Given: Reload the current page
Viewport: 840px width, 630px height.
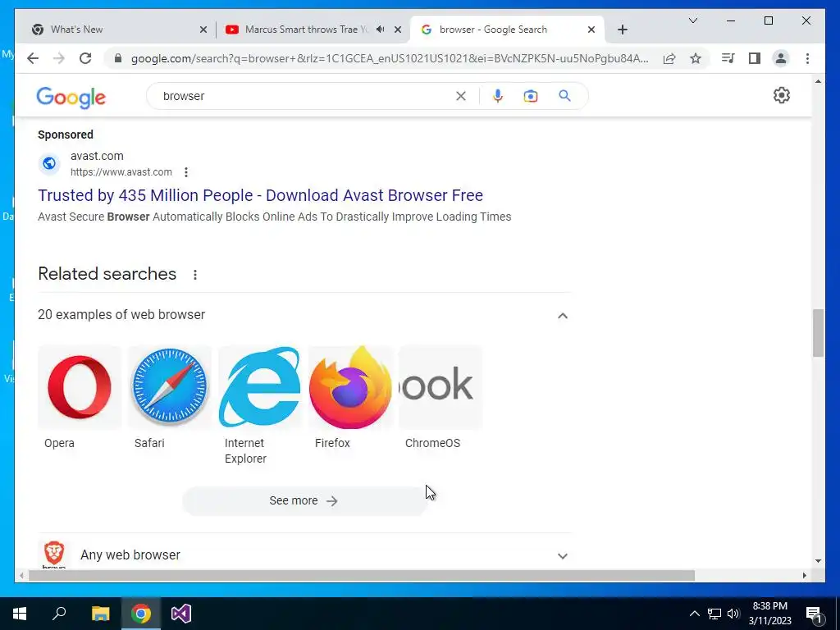Looking at the screenshot, I should coord(85,58).
